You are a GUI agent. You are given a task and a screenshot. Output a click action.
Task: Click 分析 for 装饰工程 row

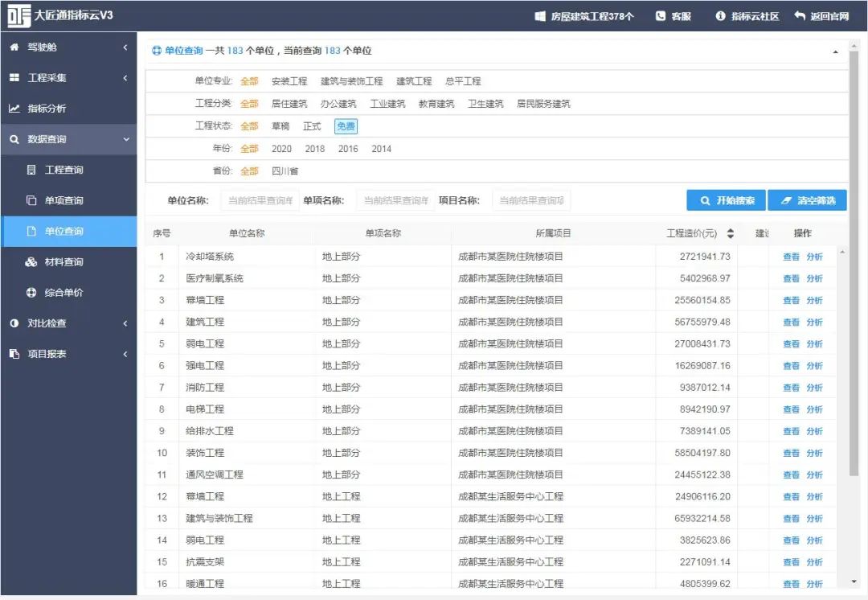point(814,453)
